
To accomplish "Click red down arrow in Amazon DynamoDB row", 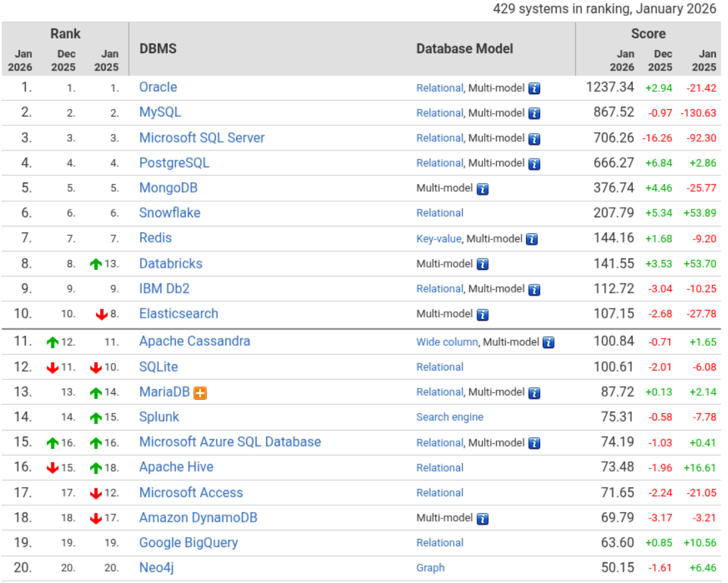I will [96, 518].
